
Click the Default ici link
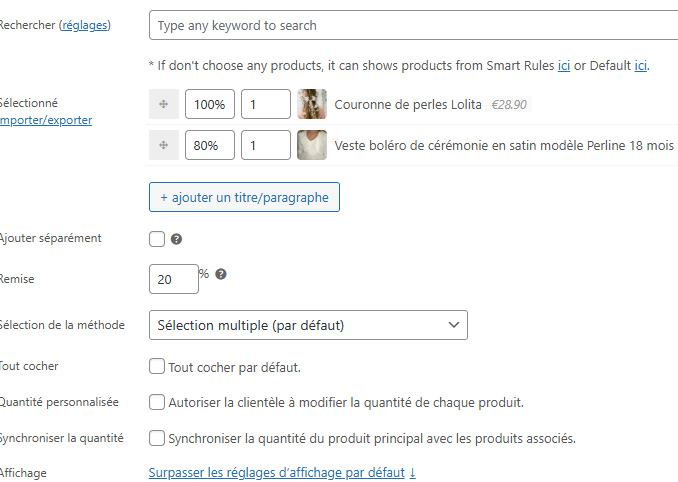tap(640, 66)
